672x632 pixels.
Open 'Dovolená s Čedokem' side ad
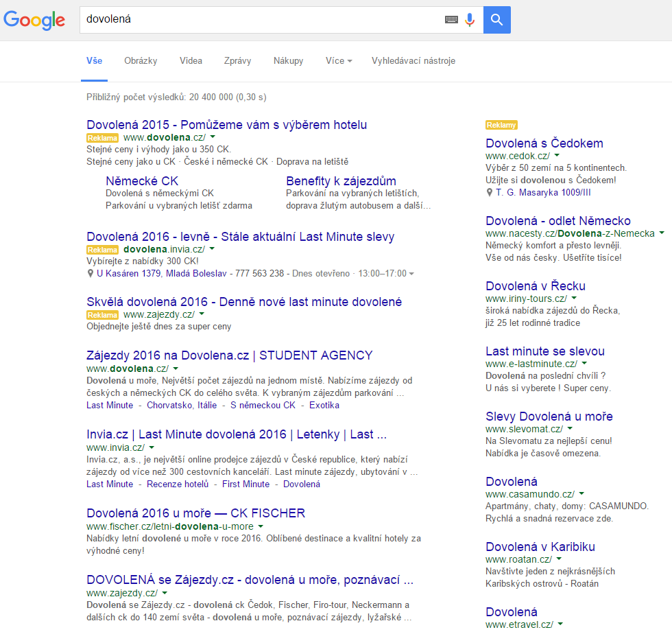[x=544, y=143]
